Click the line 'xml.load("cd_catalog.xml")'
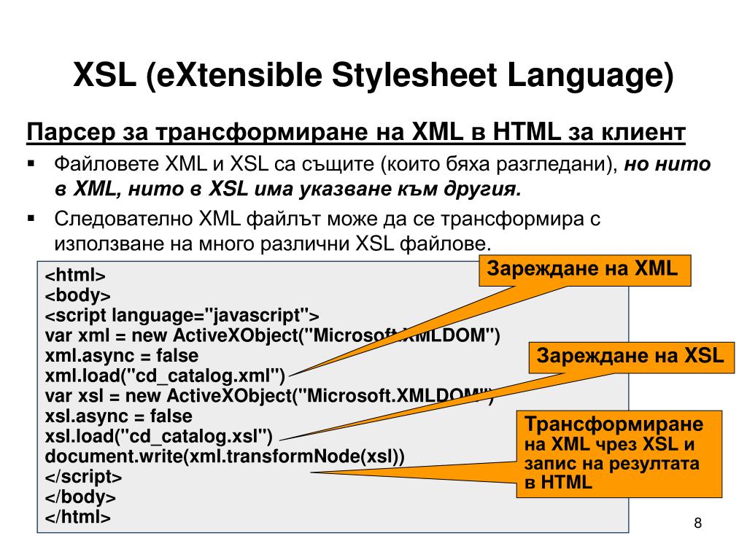This screenshot has width=747, height=560. (x=165, y=376)
